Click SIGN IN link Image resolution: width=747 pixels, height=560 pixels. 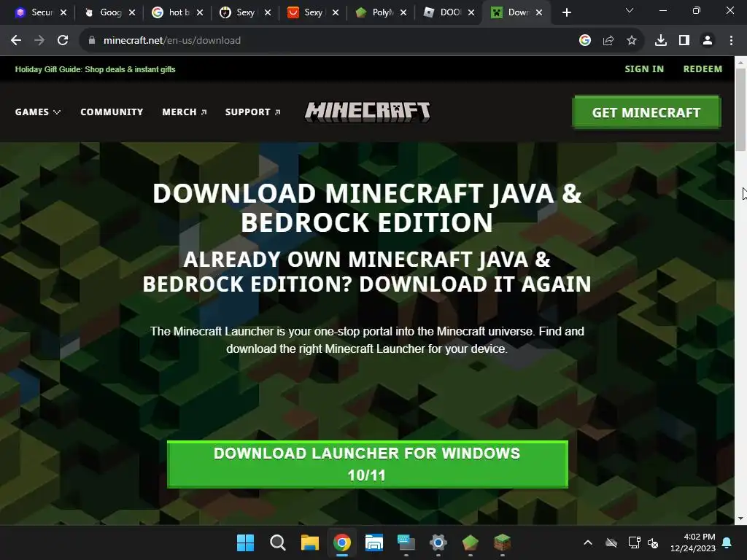point(644,69)
